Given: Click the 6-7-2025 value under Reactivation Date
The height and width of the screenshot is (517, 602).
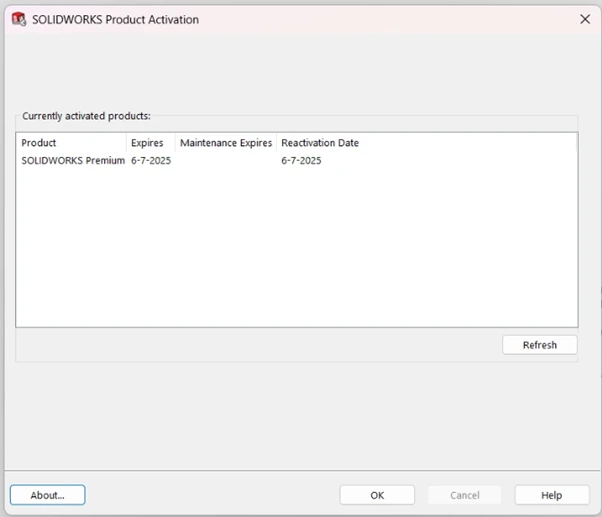Looking at the screenshot, I should 301,160.
